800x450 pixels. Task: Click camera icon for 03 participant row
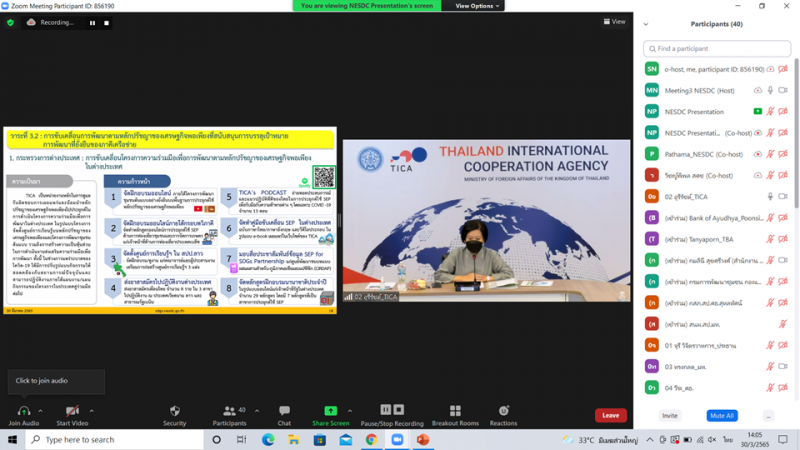pos(783,366)
